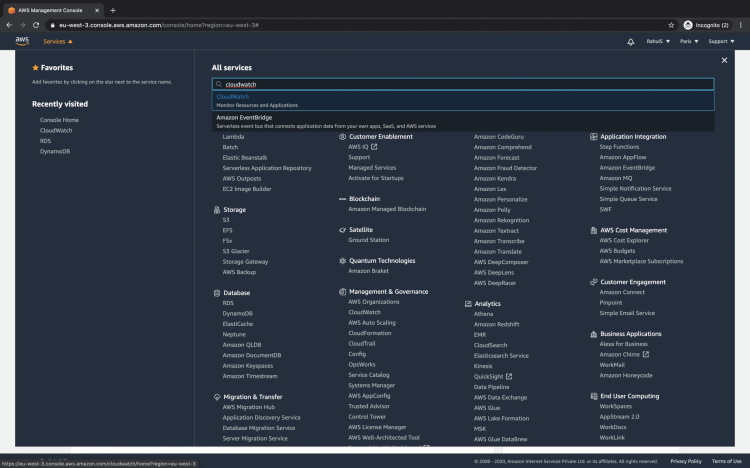Open CloudWatch under Management & Governance
Viewport: 750px width, 468px height.
(364, 312)
